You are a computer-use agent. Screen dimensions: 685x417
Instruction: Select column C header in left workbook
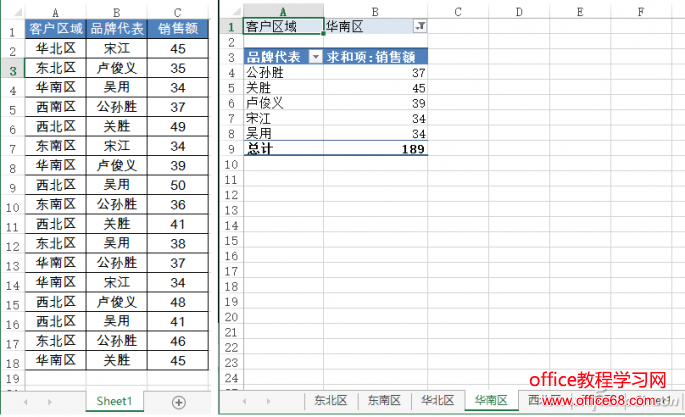(177, 13)
